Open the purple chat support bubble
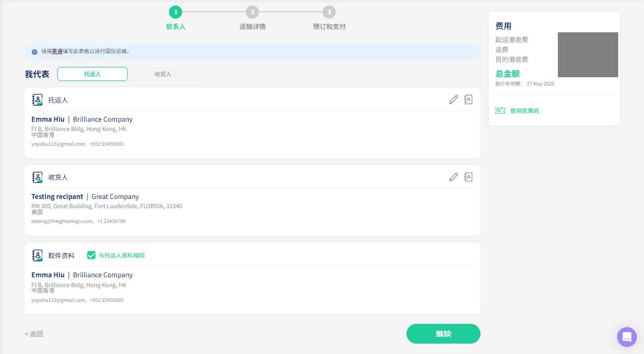Image resolution: width=644 pixels, height=354 pixels. (x=627, y=337)
